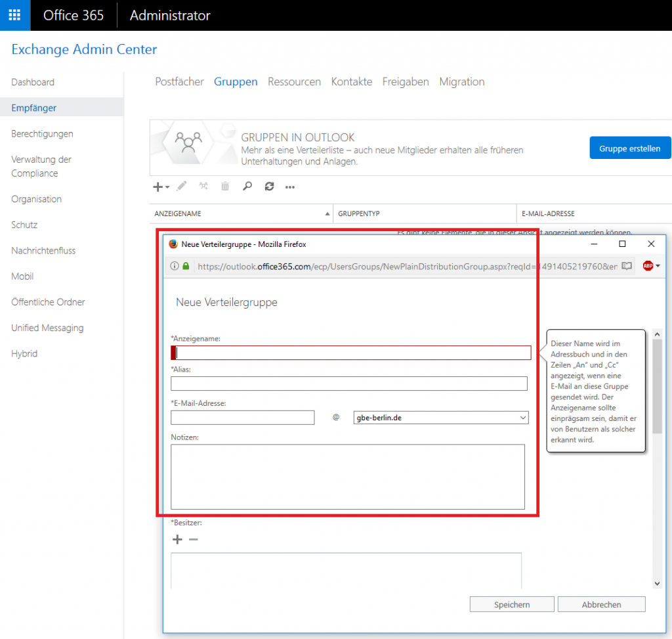Image resolution: width=672 pixels, height=639 pixels.
Task: Click into the Alias input field
Action: click(349, 384)
